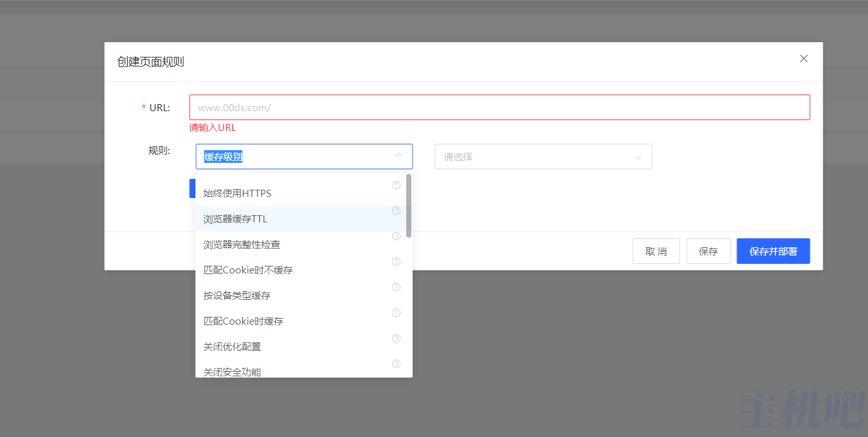The height and width of the screenshot is (437, 868).
Task: Click help icon beside 匹配Cookie时缓存
Action: [x=396, y=312]
